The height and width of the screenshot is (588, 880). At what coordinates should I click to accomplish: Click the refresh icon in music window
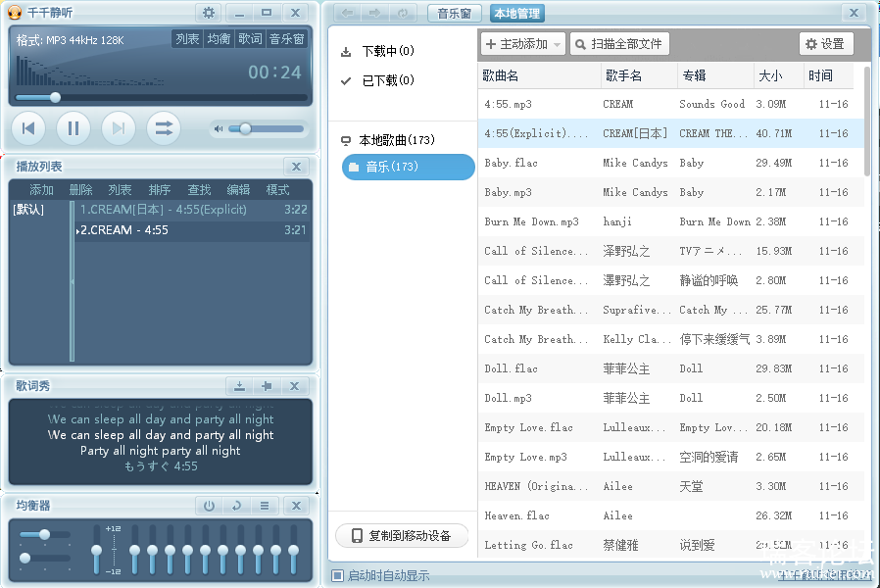click(403, 14)
